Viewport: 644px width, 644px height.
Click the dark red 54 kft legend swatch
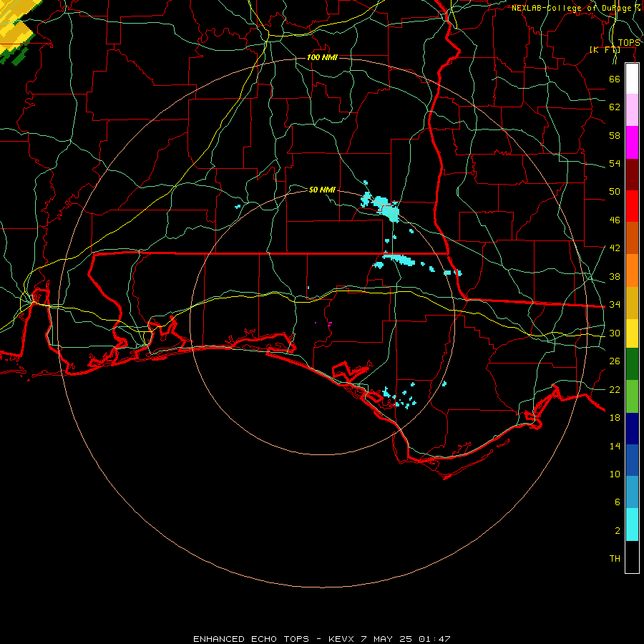pyautogui.click(x=632, y=174)
